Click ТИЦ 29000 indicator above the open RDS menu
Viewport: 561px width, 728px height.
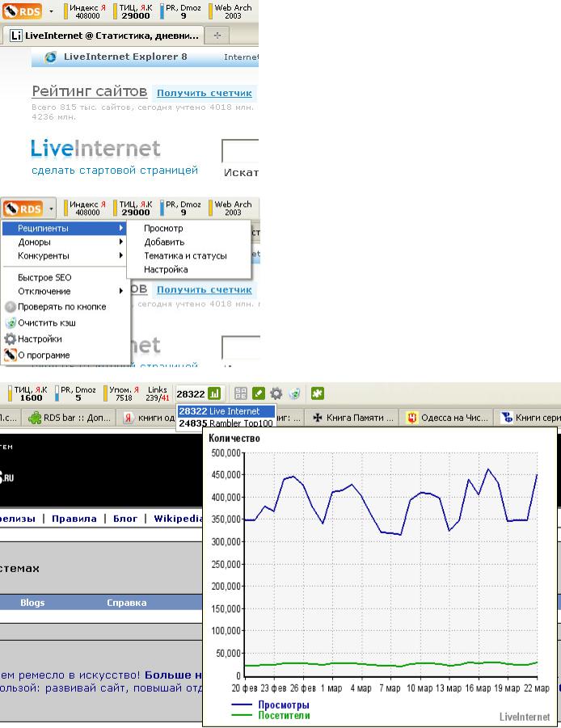pyautogui.click(x=133, y=208)
